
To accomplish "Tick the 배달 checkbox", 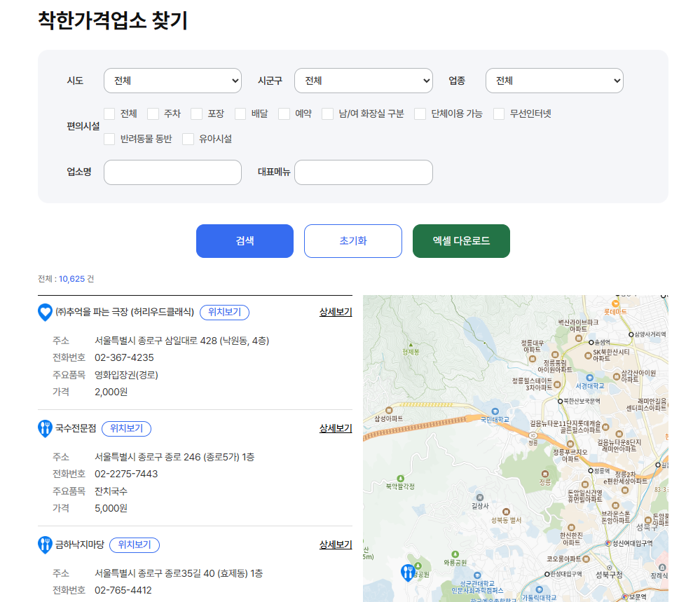I will [x=240, y=114].
